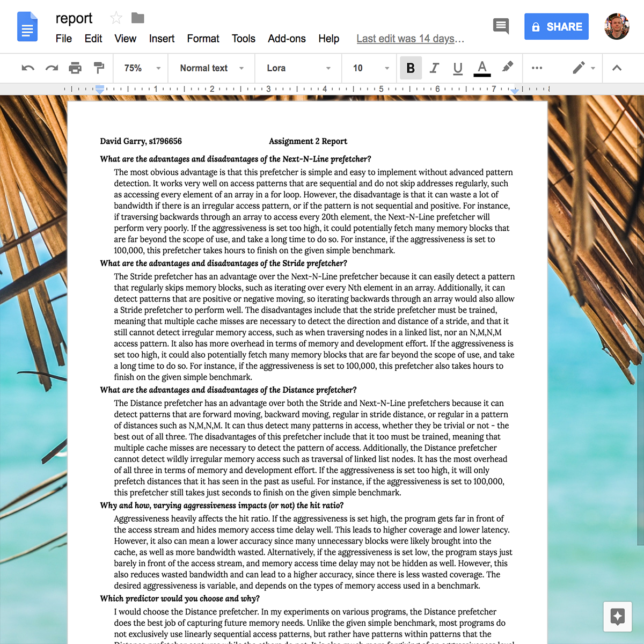The image size is (644, 644).
Task: Expand the Normal text styles dropdown
Action: pos(210,68)
